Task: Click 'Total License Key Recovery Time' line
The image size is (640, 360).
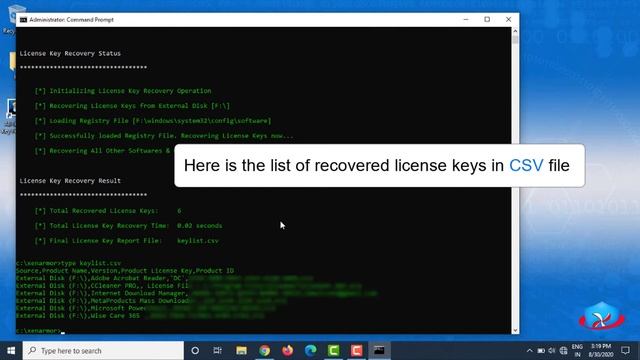Action: (128, 226)
